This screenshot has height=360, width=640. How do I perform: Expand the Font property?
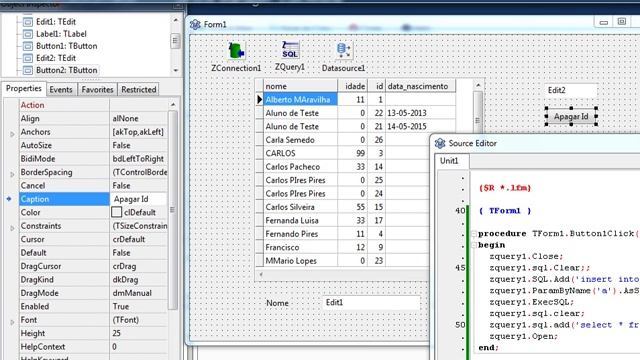pyautogui.click(x=12, y=321)
